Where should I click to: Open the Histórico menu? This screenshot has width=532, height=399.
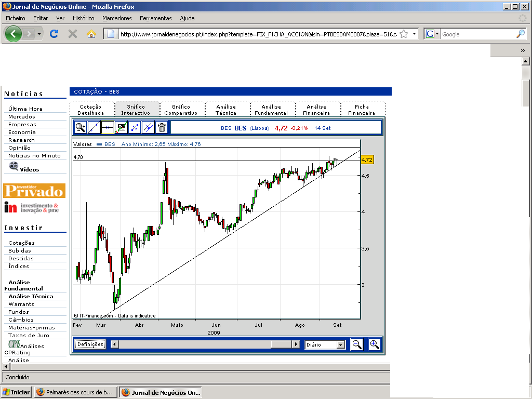click(x=84, y=18)
